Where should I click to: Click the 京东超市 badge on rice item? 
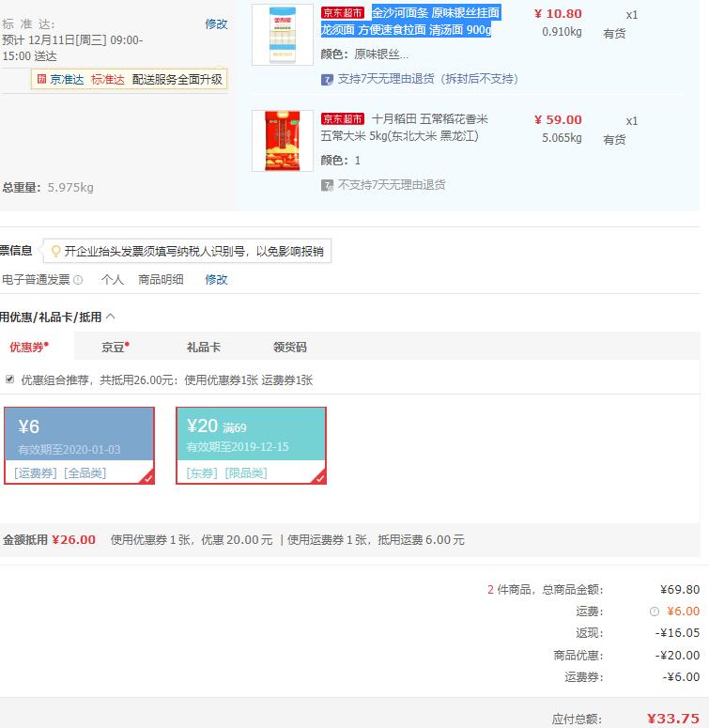pyautogui.click(x=343, y=119)
